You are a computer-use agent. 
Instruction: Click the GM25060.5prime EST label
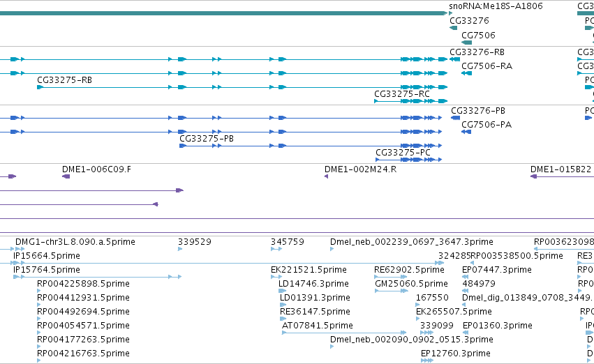(411, 285)
